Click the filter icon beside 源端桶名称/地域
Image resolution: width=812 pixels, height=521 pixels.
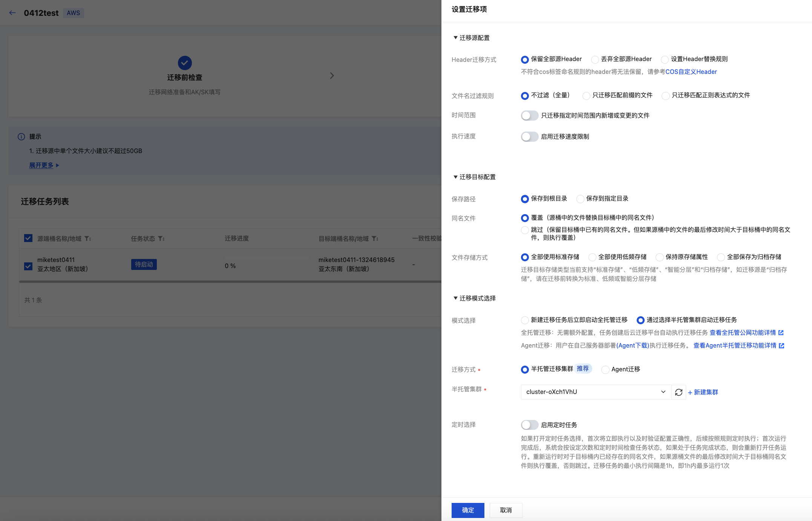point(87,239)
